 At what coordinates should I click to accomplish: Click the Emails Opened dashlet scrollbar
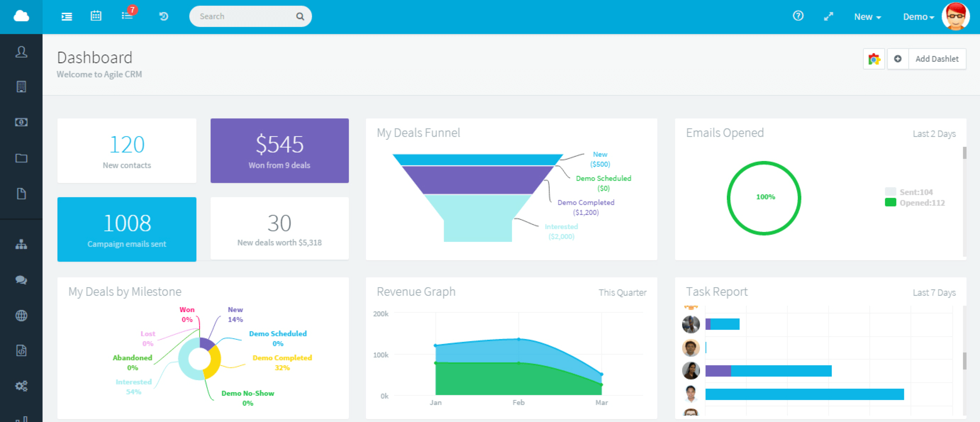(x=964, y=153)
